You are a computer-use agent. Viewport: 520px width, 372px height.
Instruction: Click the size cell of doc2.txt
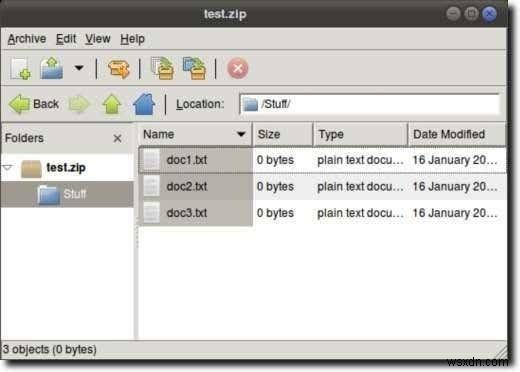click(x=275, y=187)
